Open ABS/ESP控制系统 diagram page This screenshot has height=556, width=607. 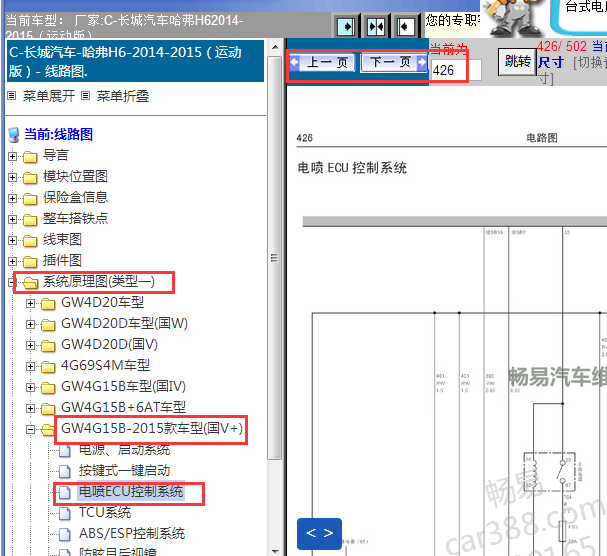(x=132, y=533)
